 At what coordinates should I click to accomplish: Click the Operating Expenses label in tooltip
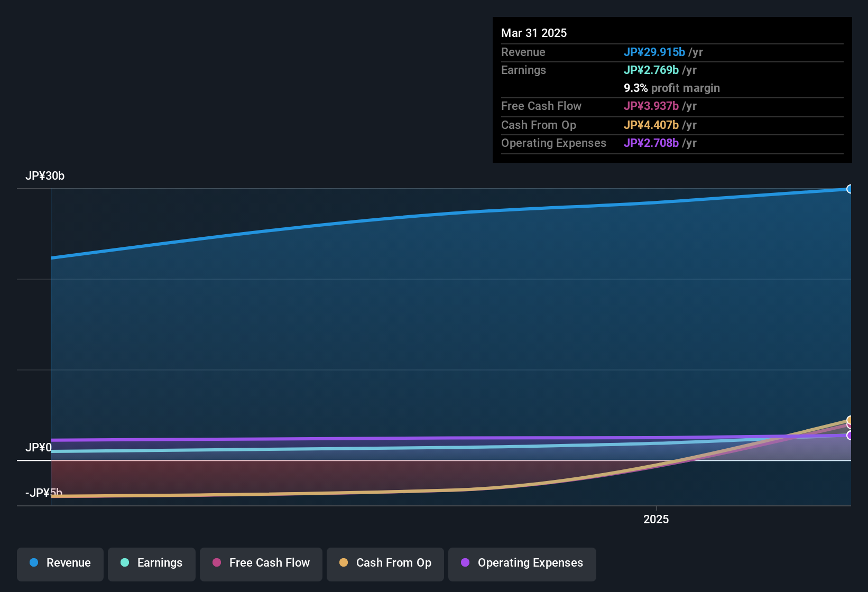coord(553,143)
